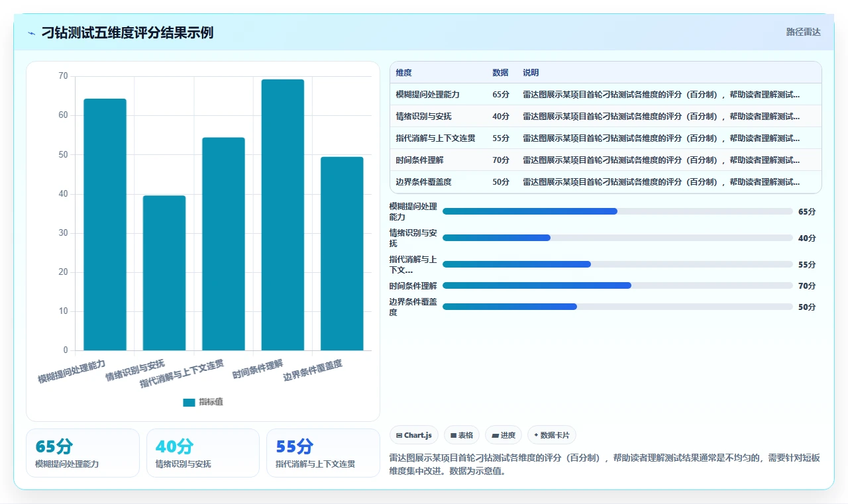Click the 70 y-axis tick label
The width and height of the screenshot is (848, 504).
coord(63,76)
